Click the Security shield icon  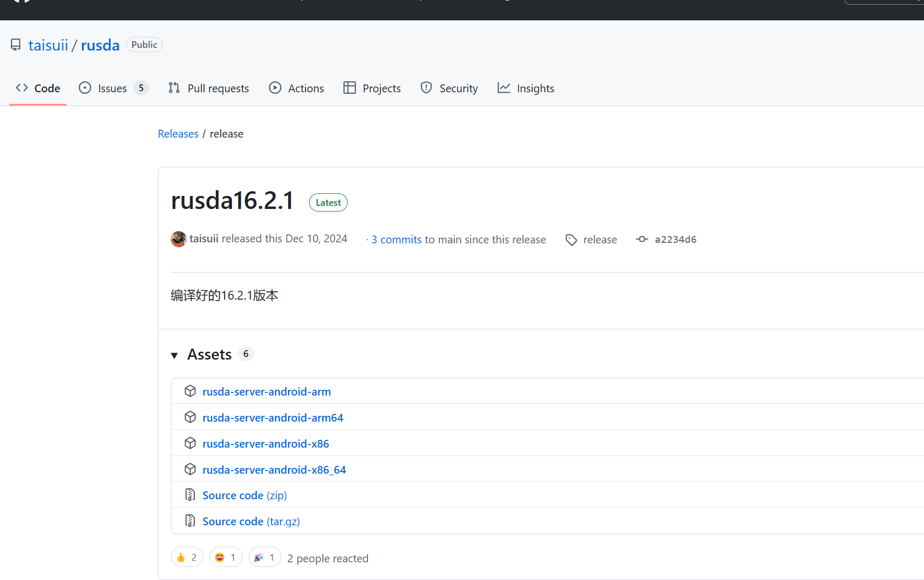(426, 88)
